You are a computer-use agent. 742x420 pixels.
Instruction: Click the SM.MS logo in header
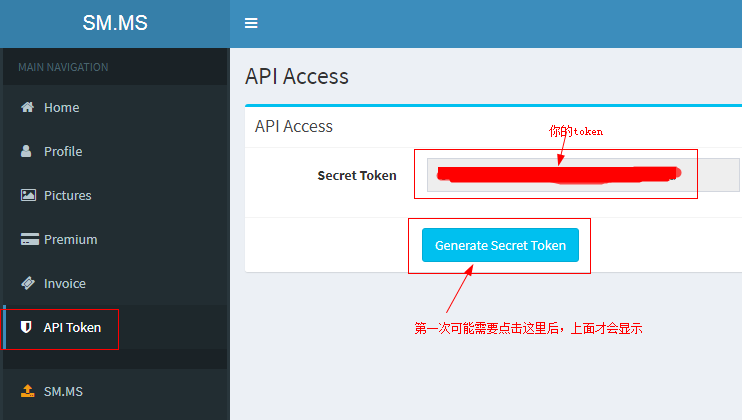(115, 23)
